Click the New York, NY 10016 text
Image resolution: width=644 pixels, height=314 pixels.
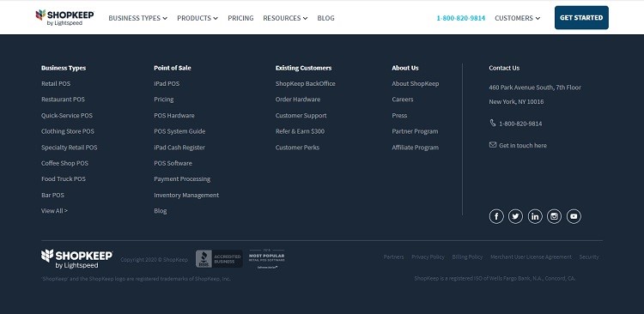point(516,102)
